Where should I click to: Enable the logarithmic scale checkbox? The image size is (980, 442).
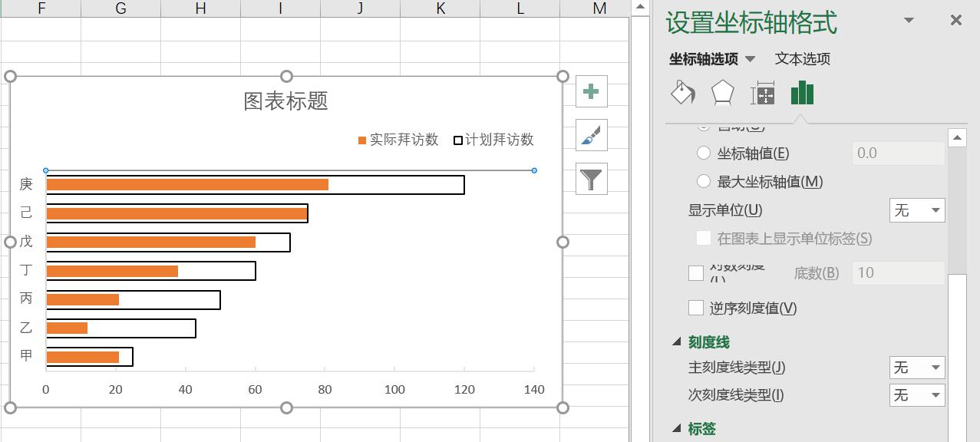(696, 272)
